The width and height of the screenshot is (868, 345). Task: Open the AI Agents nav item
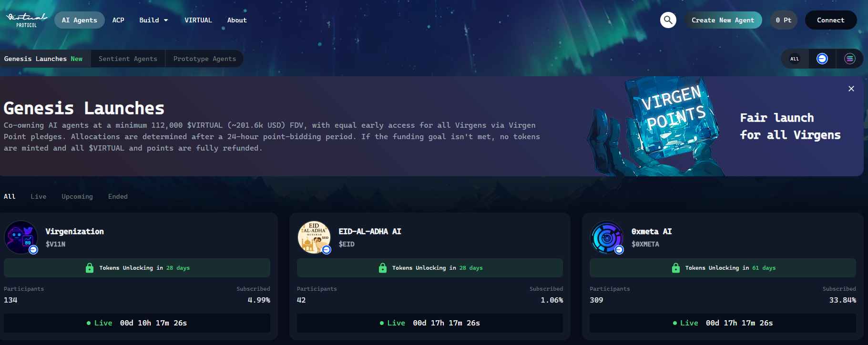tap(79, 20)
